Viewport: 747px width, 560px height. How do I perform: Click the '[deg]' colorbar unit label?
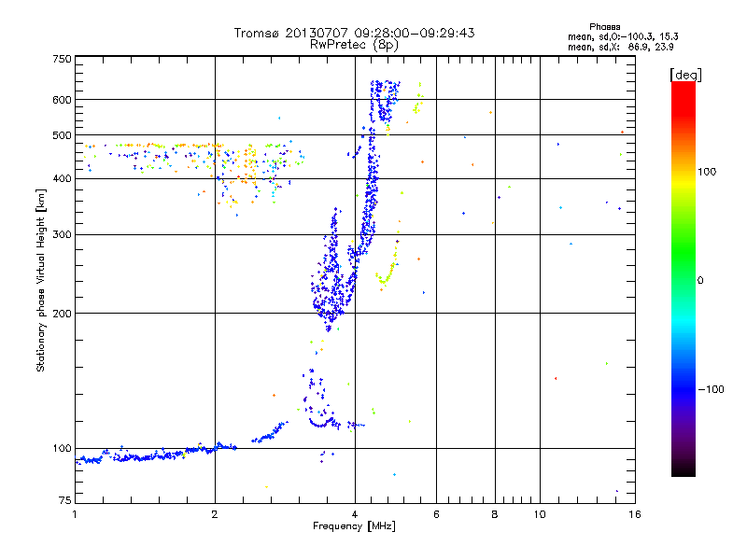685,75
